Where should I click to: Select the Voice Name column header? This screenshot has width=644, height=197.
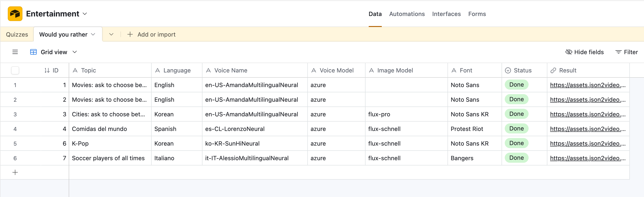pos(255,70)
